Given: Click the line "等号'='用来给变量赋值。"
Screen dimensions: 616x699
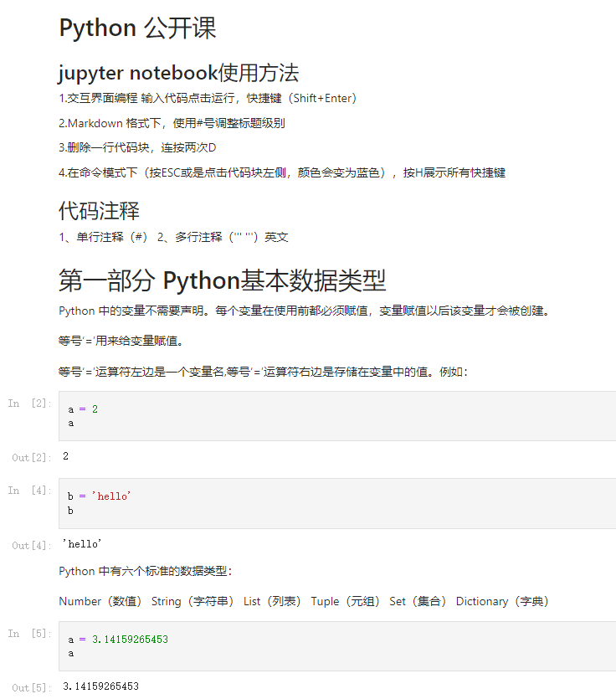Looking at the screenshot, I should point(121,341).
